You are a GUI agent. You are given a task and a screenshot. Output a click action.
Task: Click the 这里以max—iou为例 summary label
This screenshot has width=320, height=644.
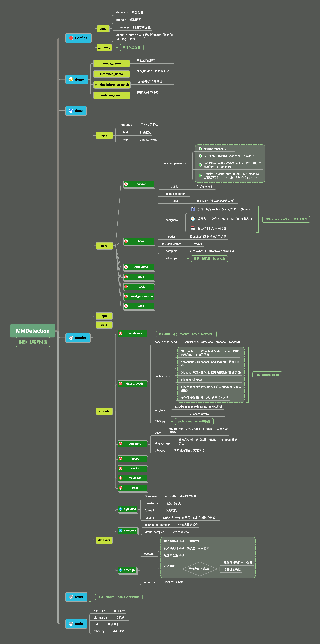click(x=286, y=219)
